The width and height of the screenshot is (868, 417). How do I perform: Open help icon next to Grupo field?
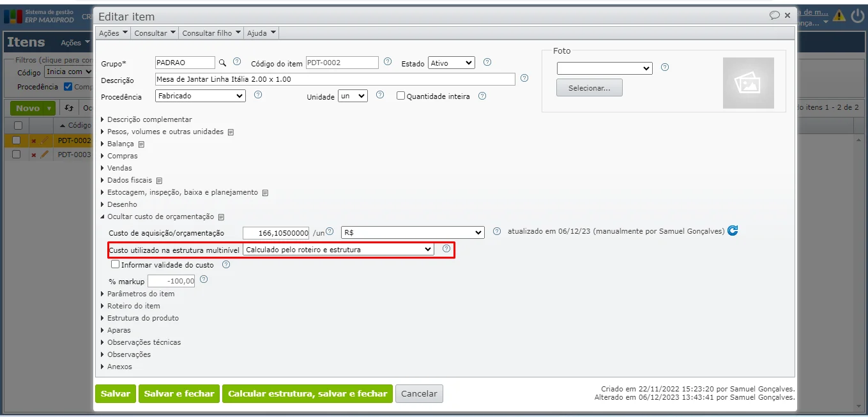[x=237, y=62]
